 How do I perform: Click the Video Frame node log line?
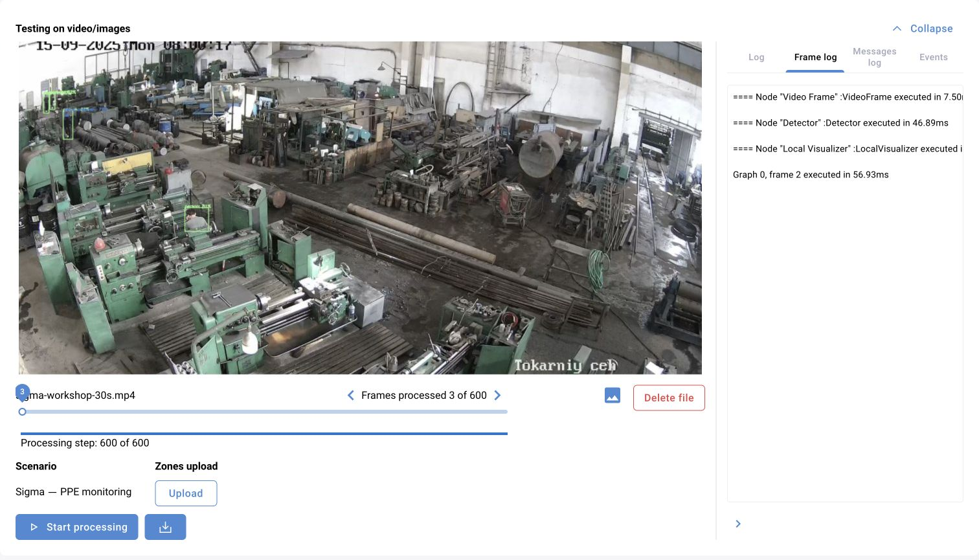[848, 97]
